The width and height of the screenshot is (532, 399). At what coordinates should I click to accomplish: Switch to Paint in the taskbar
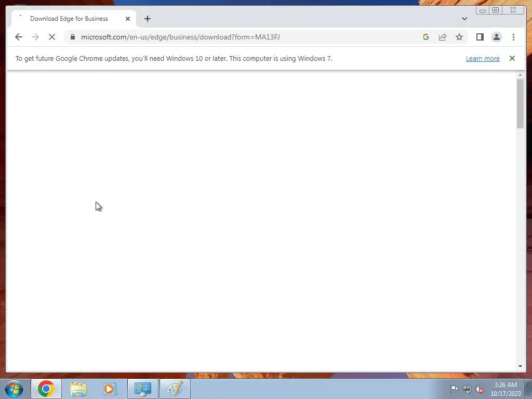coord(175,389)
